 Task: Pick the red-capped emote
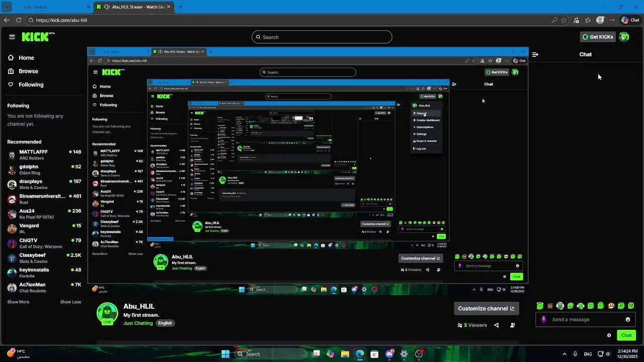coord(611,306)
